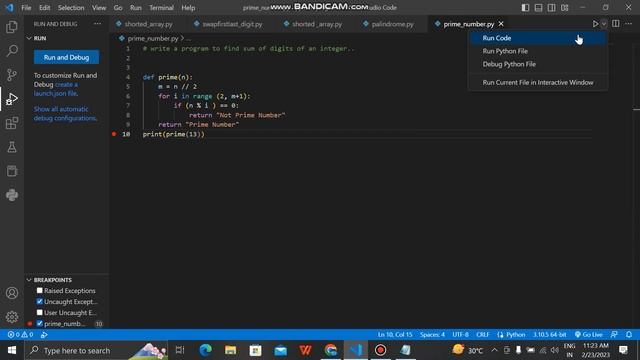The width and height of the screenshot is (640, 360).
Task: Show hidden system tray icons
Action: click(494, 350)
